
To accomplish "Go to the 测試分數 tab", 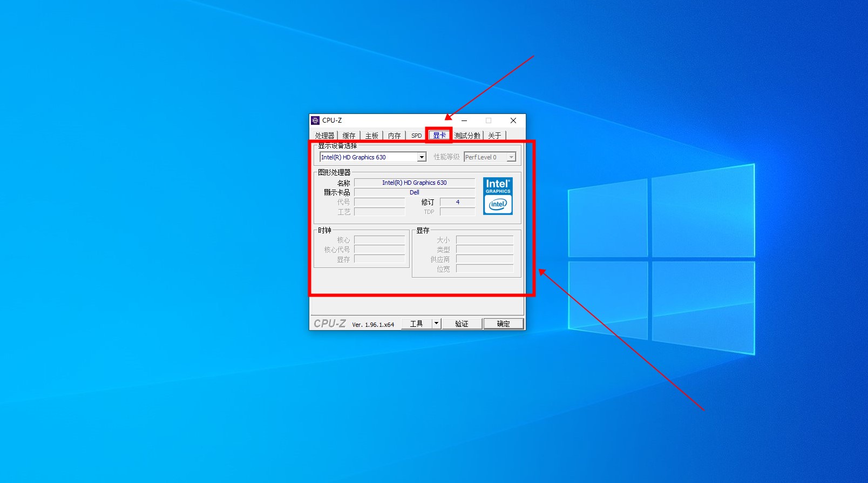I will pyautogui.click(x=467, y=136).
